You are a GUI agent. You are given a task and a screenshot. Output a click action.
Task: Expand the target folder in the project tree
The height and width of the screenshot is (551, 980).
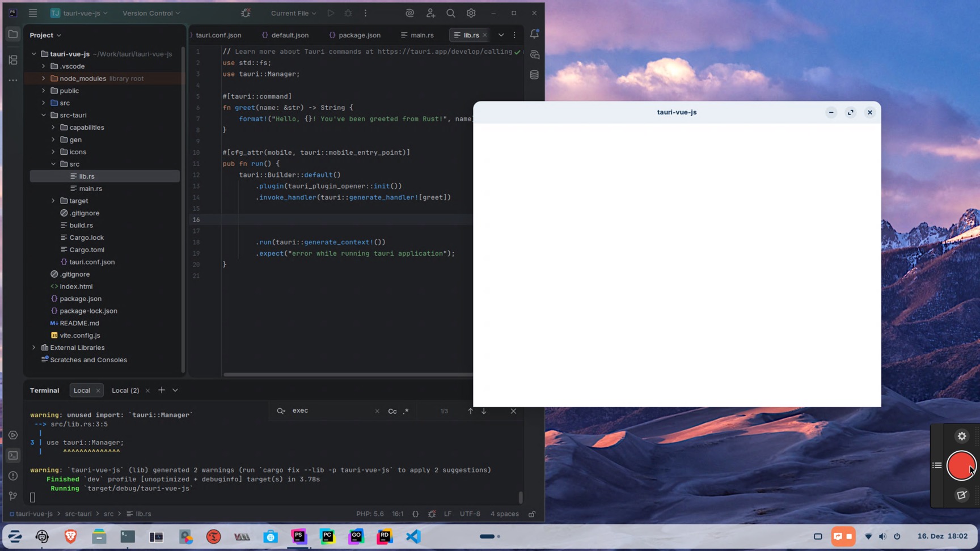point(53,201)
